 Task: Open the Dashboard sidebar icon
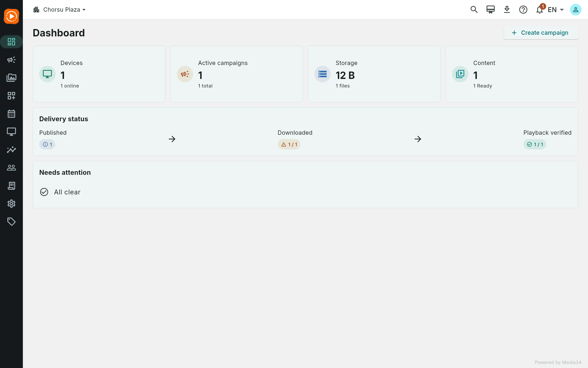pyautogui.click(x=11, y=42)
